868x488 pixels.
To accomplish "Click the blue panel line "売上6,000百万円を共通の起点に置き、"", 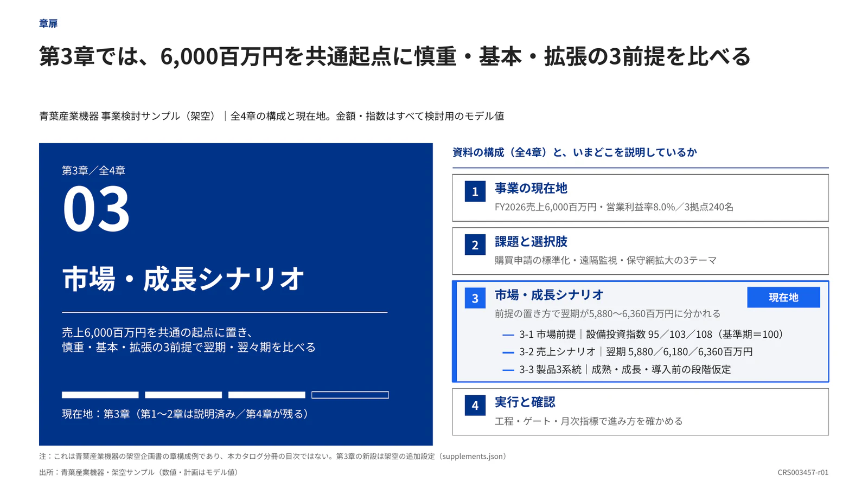I will [x=158, y=332].
